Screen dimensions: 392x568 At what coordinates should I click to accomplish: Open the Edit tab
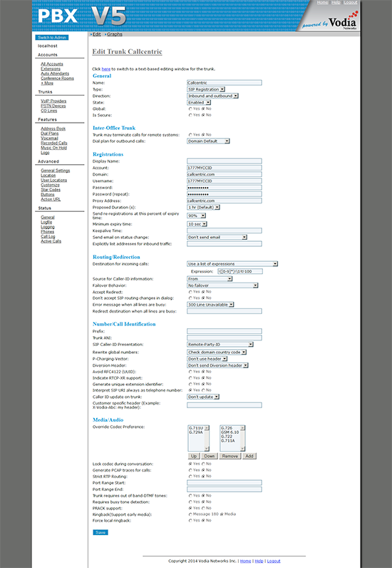(96, 34)
